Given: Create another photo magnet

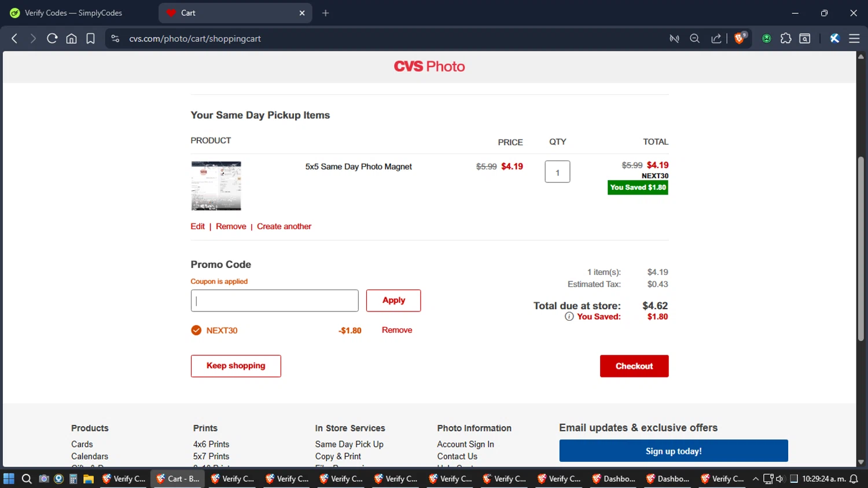Looking at the screenshot, I should pos(284,226).
